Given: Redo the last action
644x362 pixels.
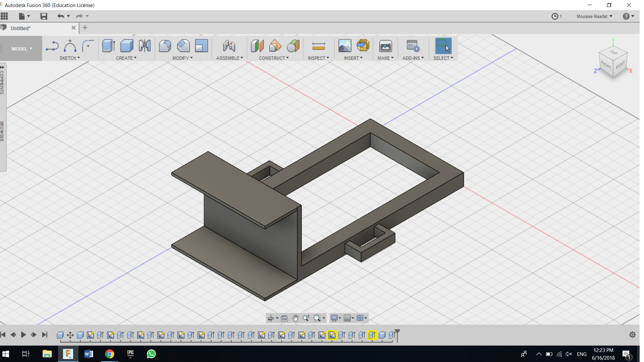Looking at the screenshot, I should (x=79, y=16).
